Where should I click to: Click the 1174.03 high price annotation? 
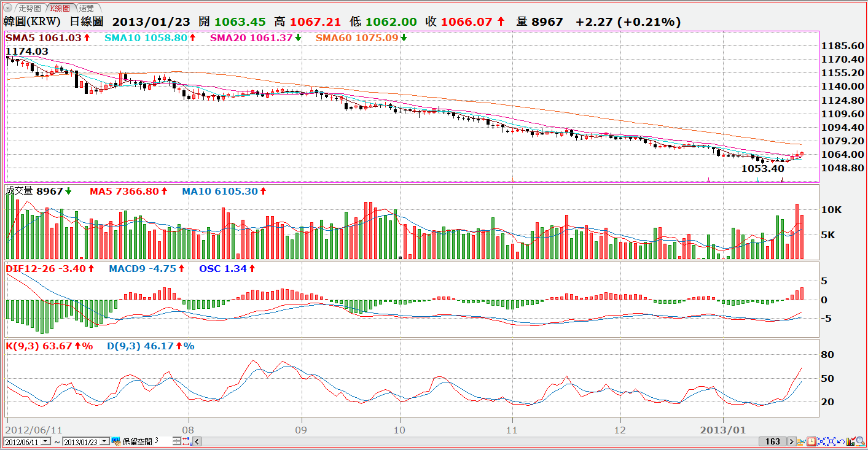point(26,51)
